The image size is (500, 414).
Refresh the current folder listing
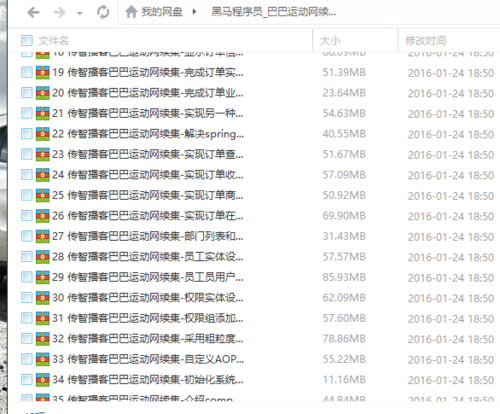click(103, 12)
